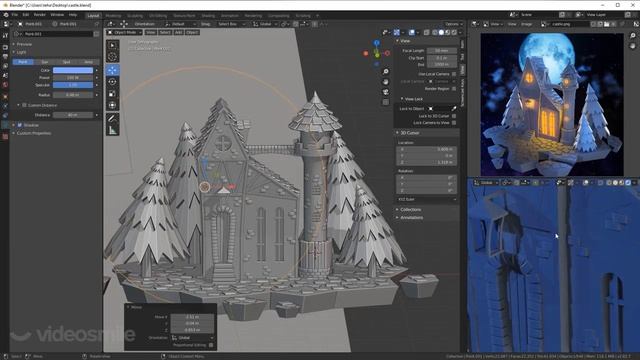
Task: Open the XYZ Euler rotation mode dropdown
Action: (427, 200)
